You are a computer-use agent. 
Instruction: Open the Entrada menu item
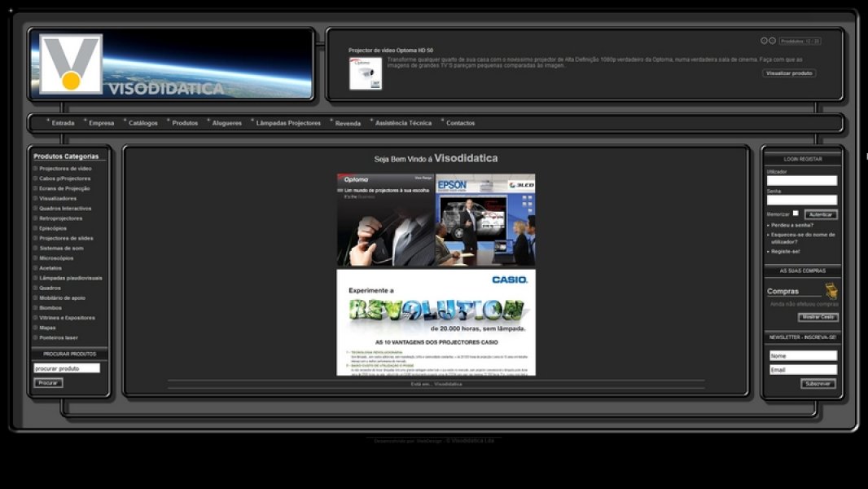pyautogui.click(x=64, y=123)
